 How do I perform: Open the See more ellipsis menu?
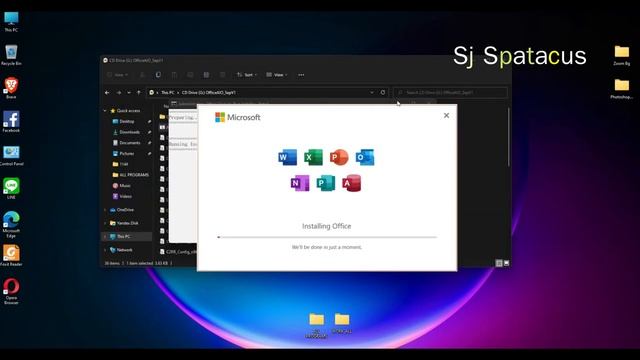tap(301, 75)
